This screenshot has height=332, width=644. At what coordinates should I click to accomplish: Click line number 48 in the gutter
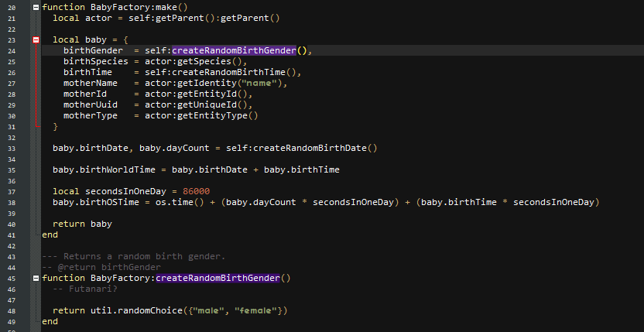click(x=12, y=311)
